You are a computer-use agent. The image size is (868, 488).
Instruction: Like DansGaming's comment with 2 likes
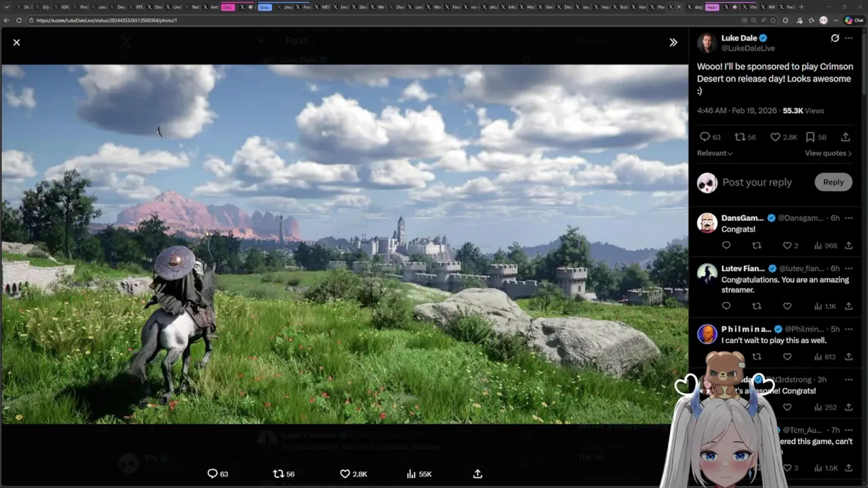pos(791,245)
